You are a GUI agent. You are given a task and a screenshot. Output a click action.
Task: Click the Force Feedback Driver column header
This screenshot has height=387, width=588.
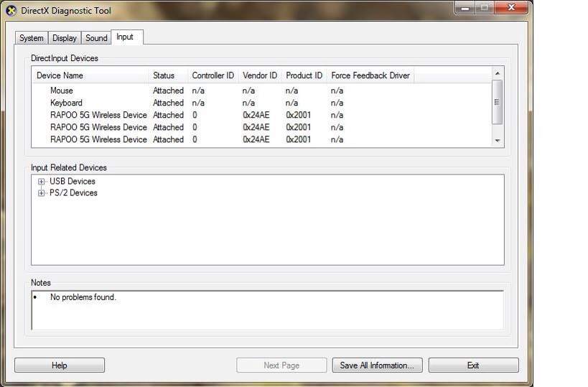pos(370,75)
